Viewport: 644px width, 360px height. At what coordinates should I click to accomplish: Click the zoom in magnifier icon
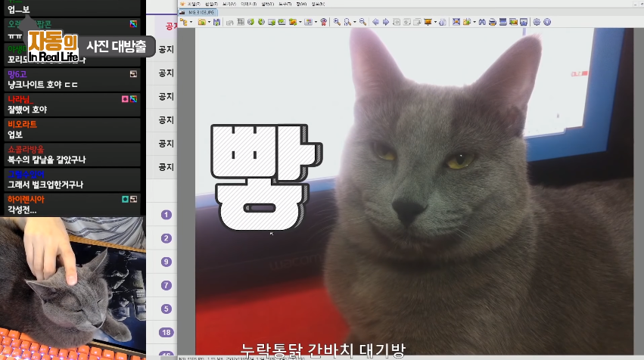pos(337,22)
